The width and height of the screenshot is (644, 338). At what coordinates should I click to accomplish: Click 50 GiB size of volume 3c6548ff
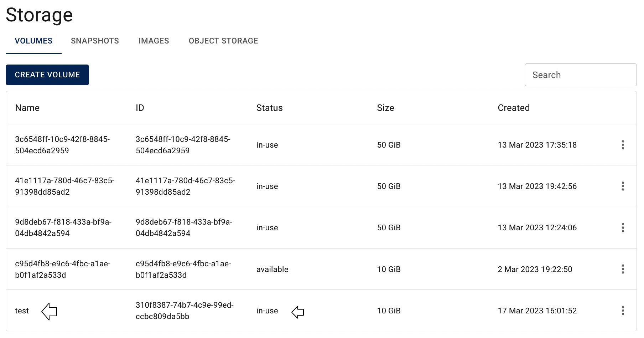pyautogui.click(x=389, y=145)
